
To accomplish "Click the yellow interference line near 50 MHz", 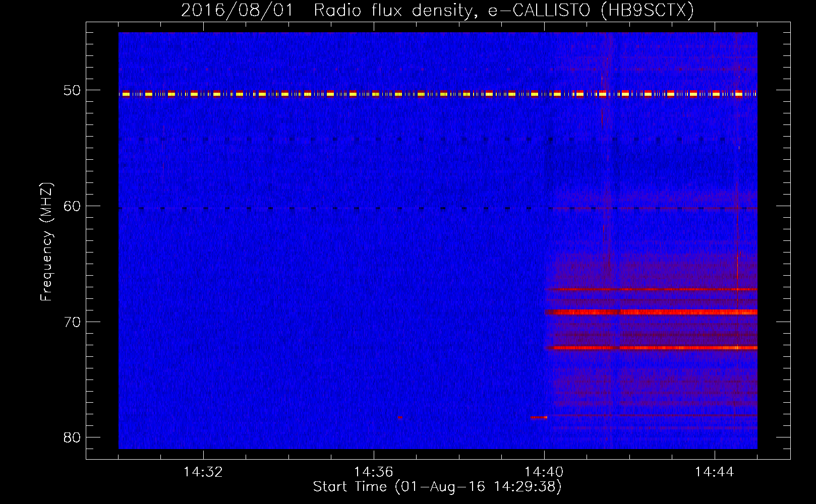I will 438,94.
